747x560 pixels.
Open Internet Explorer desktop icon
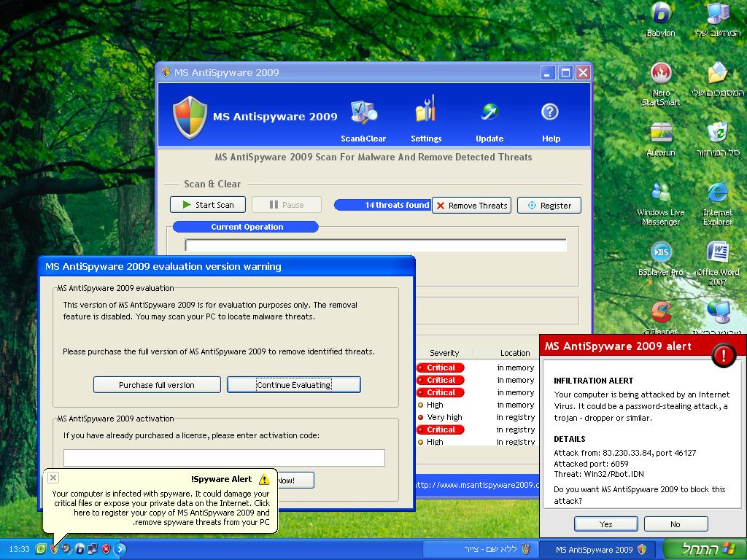coord(718,204)
